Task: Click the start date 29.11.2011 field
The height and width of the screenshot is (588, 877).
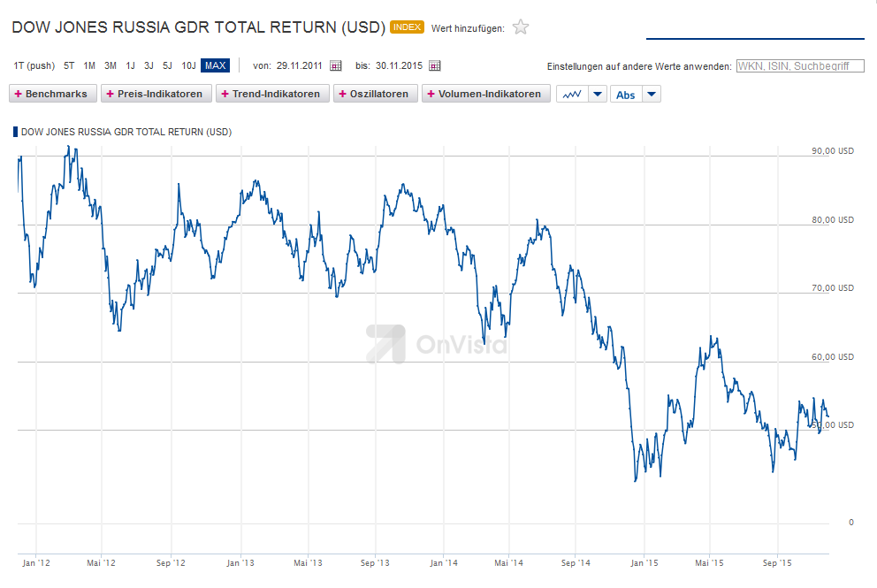Action: point(299,66)
